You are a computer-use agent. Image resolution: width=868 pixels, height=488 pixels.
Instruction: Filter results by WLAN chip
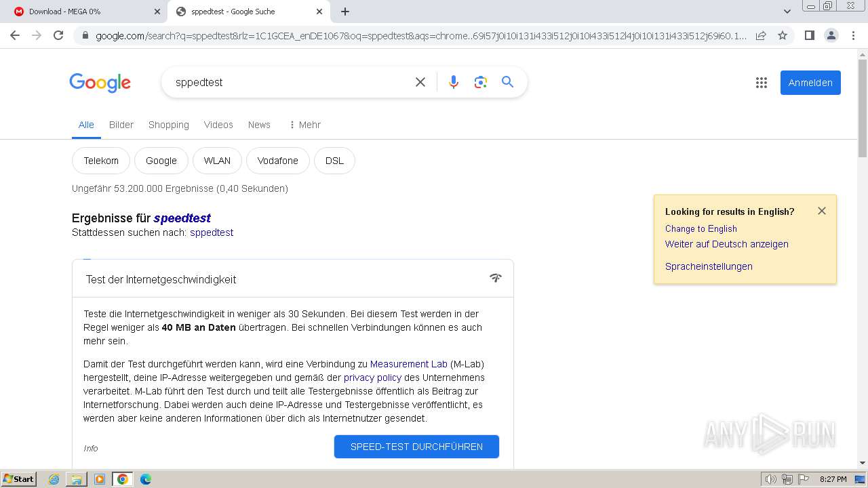(x=217, y=161)
